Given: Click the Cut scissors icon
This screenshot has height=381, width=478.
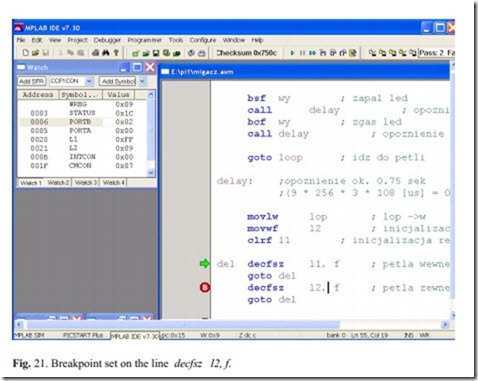Looking at the screenshot, I should [61, 53].
